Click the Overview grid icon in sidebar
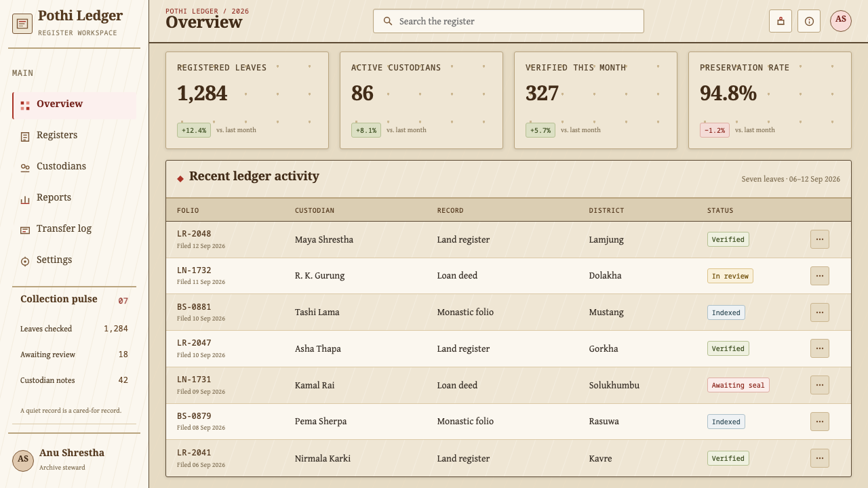868x488 pixels. (25, 106)
